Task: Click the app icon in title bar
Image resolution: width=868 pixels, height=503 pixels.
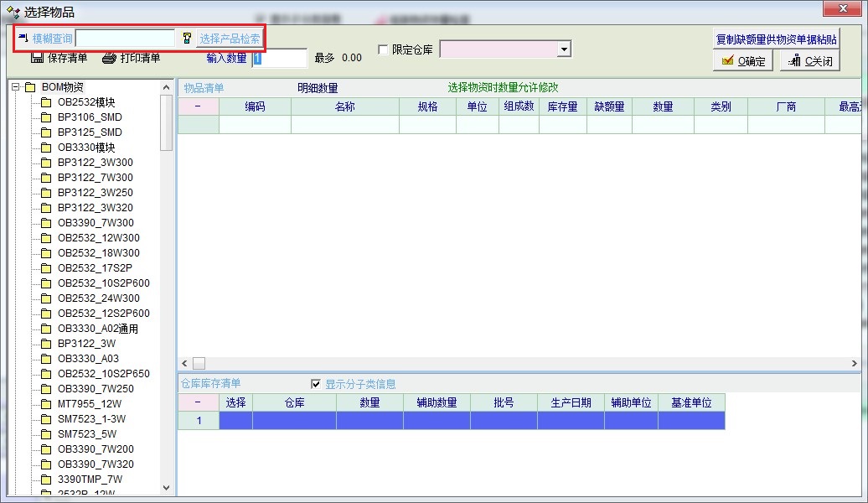Action: coord(12,12)
